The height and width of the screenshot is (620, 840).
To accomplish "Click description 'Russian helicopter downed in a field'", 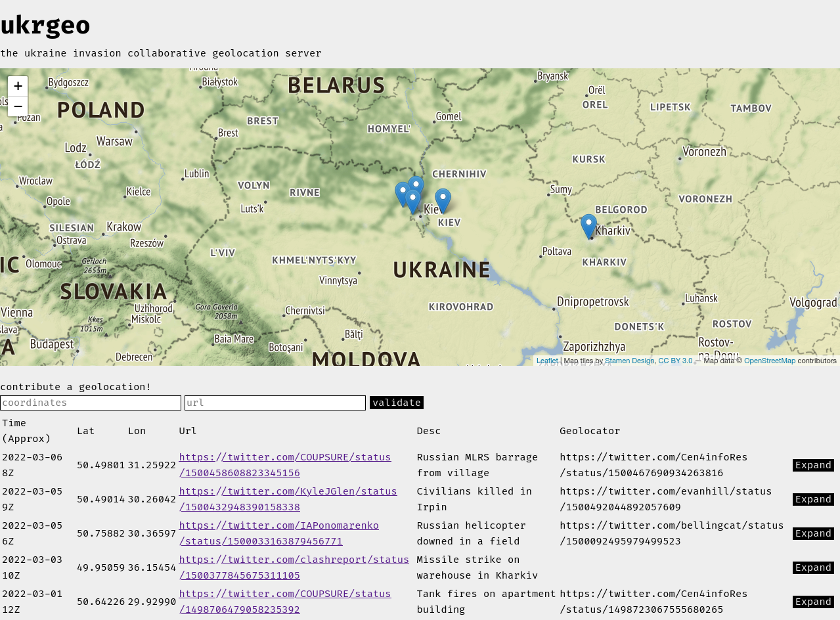I will pos(472,533).
